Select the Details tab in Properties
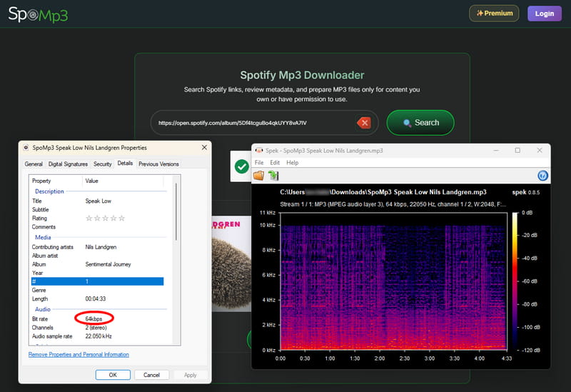 125,164
